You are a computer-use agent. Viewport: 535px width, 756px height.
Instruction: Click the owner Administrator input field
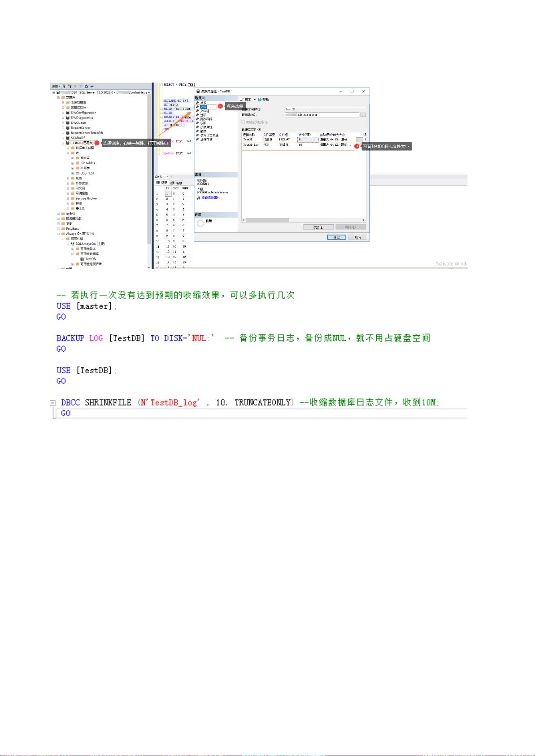click(x=322, y=115)
